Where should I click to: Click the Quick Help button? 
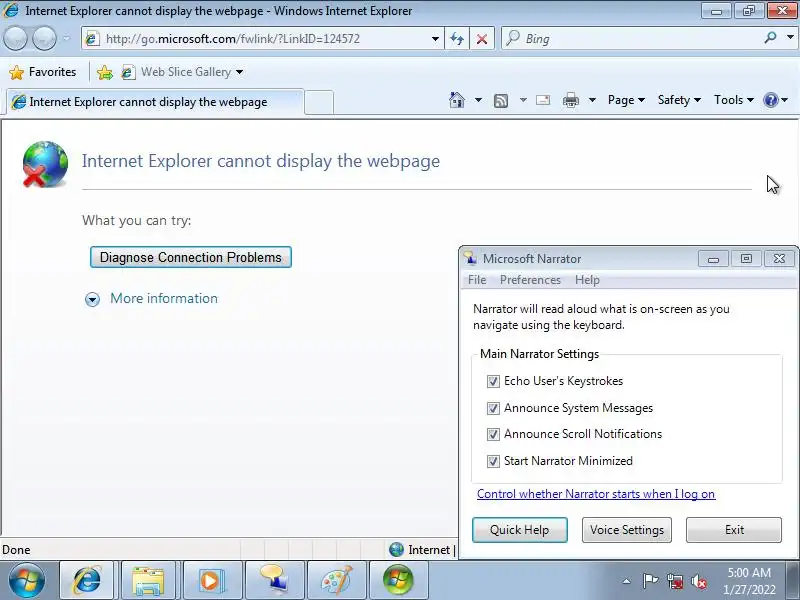pos(519,530)
